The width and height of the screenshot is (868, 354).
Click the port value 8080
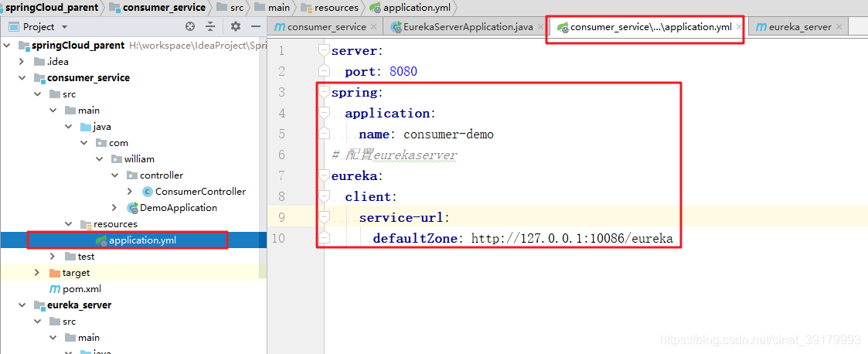[x=403, y=71]
